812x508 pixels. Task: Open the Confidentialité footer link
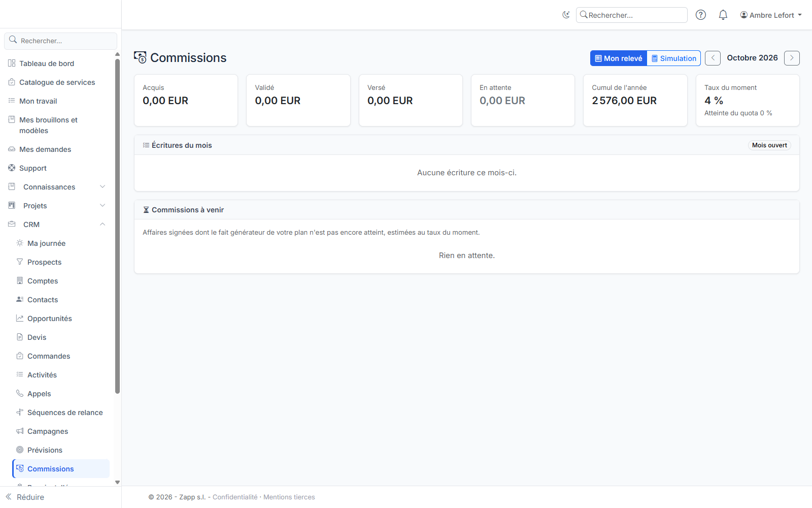(x=235, y=497)
